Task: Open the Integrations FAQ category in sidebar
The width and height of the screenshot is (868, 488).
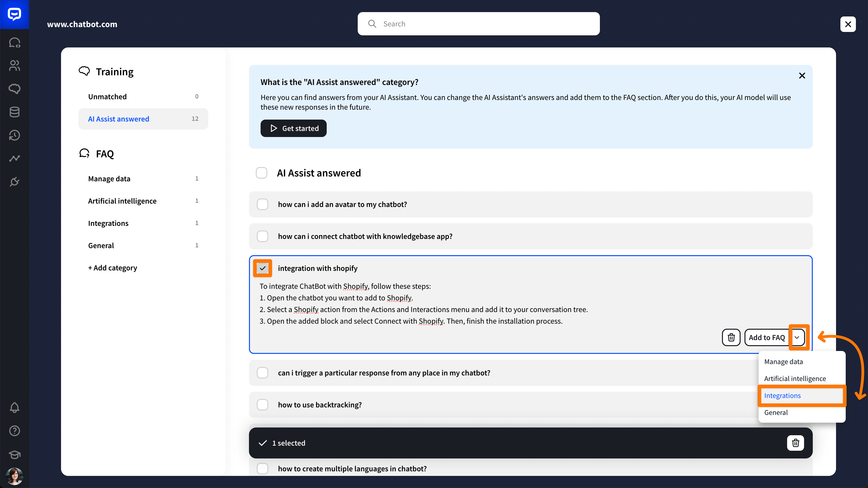Action: coord(143,223)
